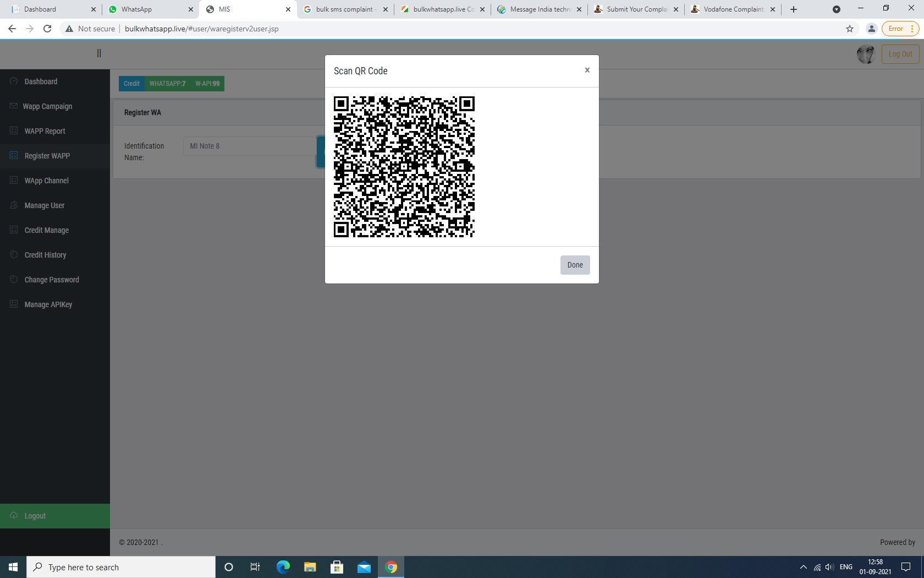Close the Scan QR Code dialog
The width and height of the screenshot is (924, 578).
coord(587,70)
